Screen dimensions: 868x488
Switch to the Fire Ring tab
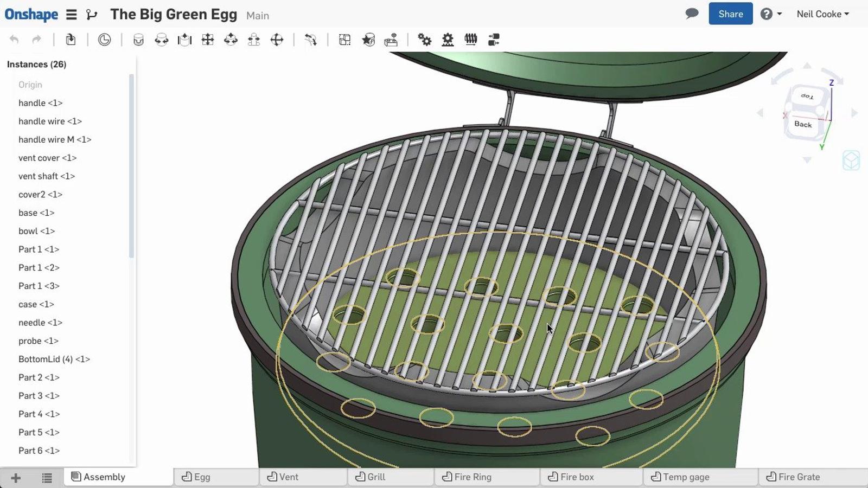[473, 477]
